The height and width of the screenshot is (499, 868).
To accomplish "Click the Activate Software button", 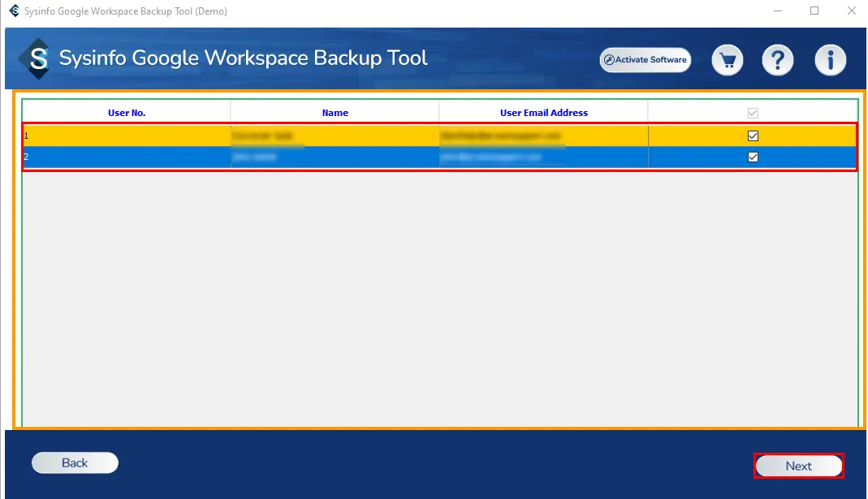I will pos(646,60).
